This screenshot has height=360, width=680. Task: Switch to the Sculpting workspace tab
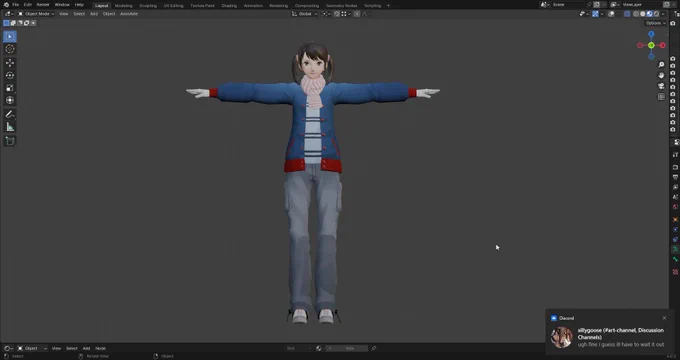click(x=148, y=6)
